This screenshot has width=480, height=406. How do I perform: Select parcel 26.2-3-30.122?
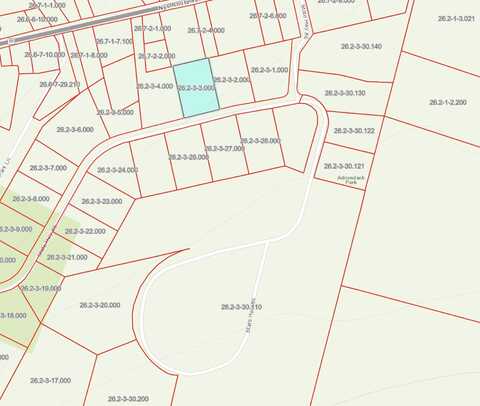tap(354, 131)
